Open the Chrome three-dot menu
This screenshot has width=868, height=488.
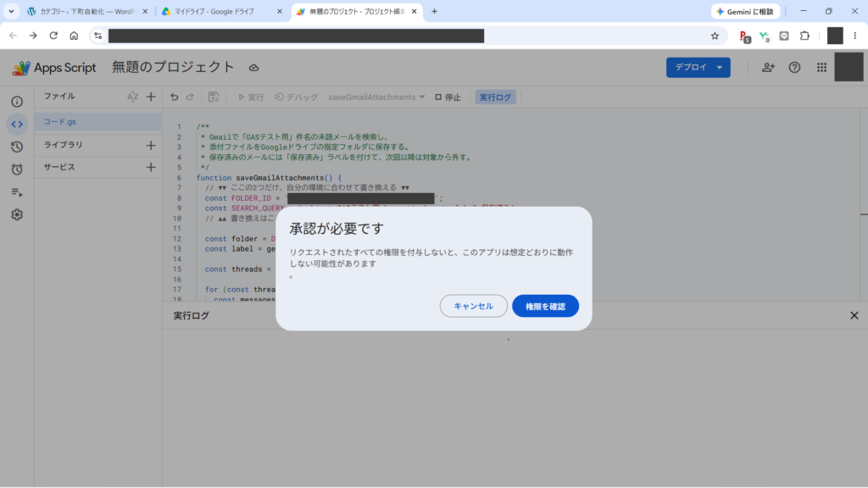[x=854, y=36]
